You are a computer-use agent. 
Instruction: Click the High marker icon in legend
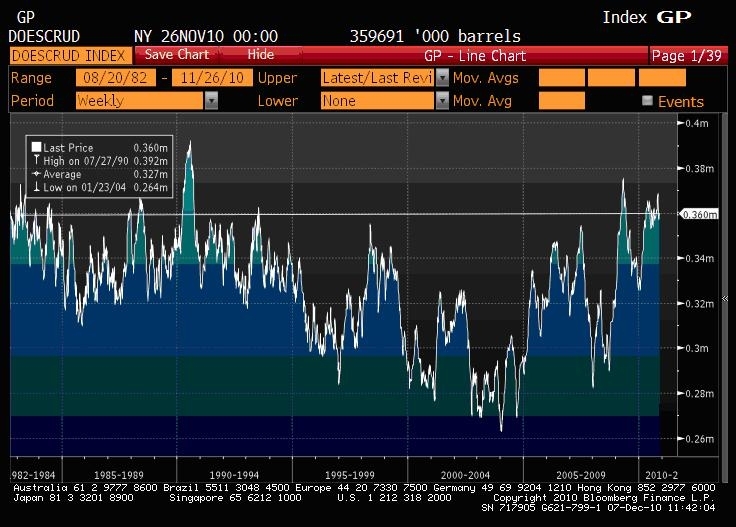(x=36, y=160)
